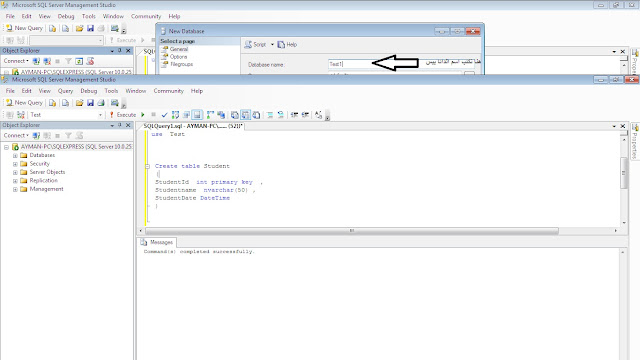Open Community menu in lower window
Image resolution: width=640 pixels, height=360 pixels.
169,91
